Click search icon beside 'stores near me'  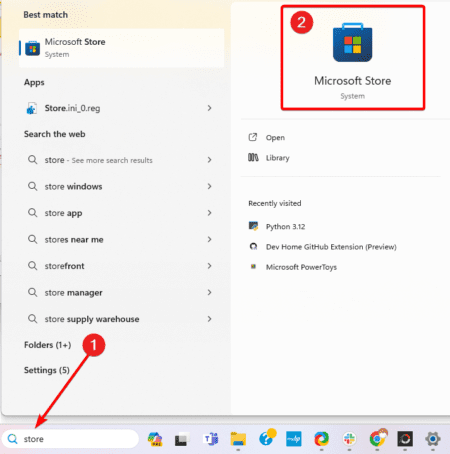pyautogui.click(x=32, y=239)
